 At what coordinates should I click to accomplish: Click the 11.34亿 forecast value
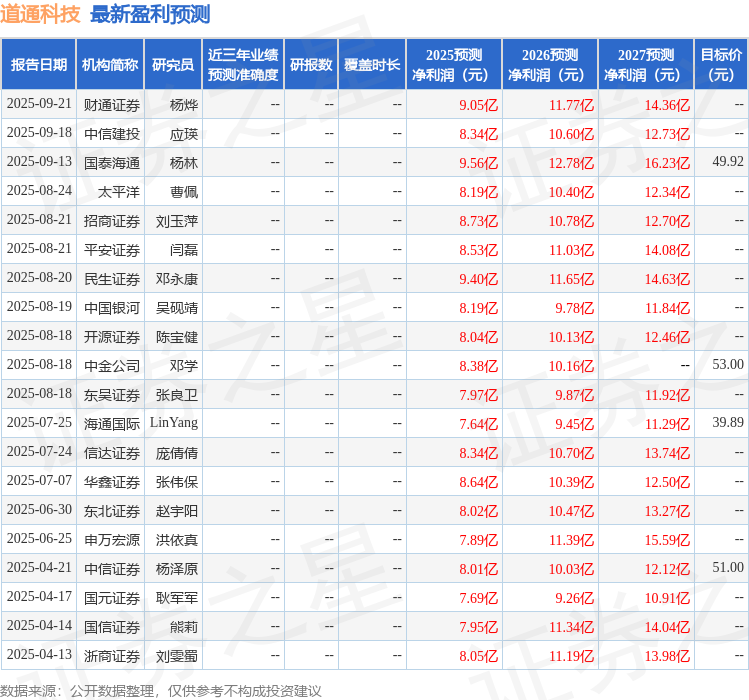tap(571, 627)
